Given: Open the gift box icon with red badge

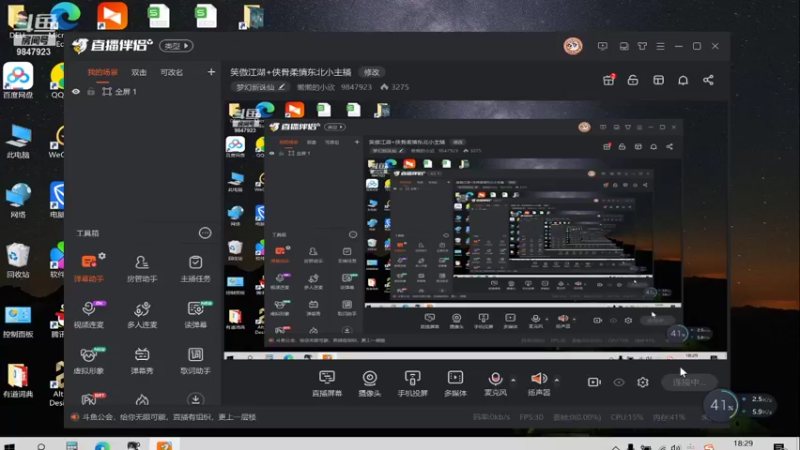Looking at the screenshot, I should 609,80.
